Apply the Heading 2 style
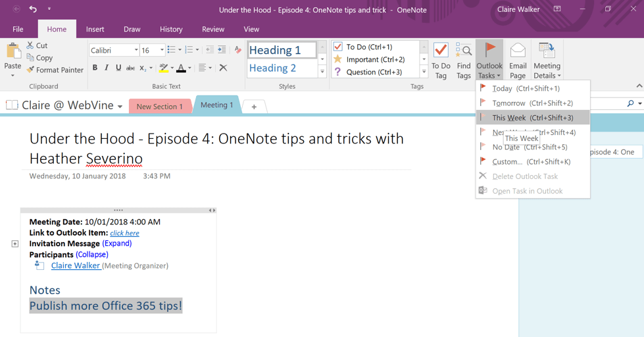 (x=282, y=68)
